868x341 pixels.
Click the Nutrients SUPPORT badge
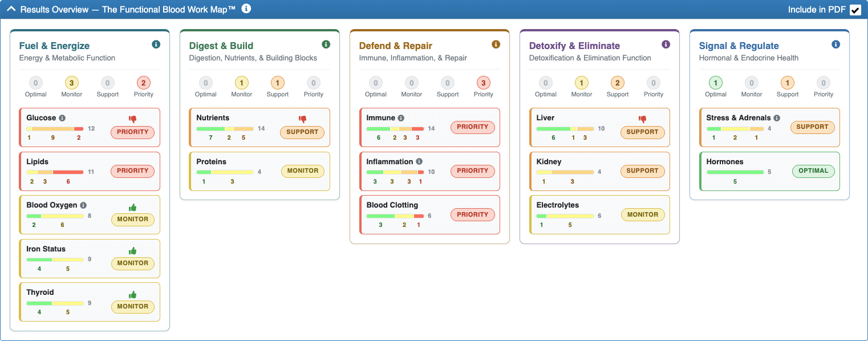tap(302, 132)
